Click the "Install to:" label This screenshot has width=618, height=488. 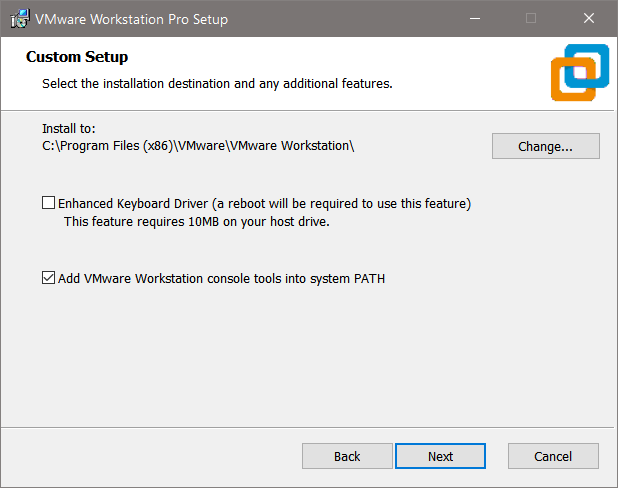(68, 129)
